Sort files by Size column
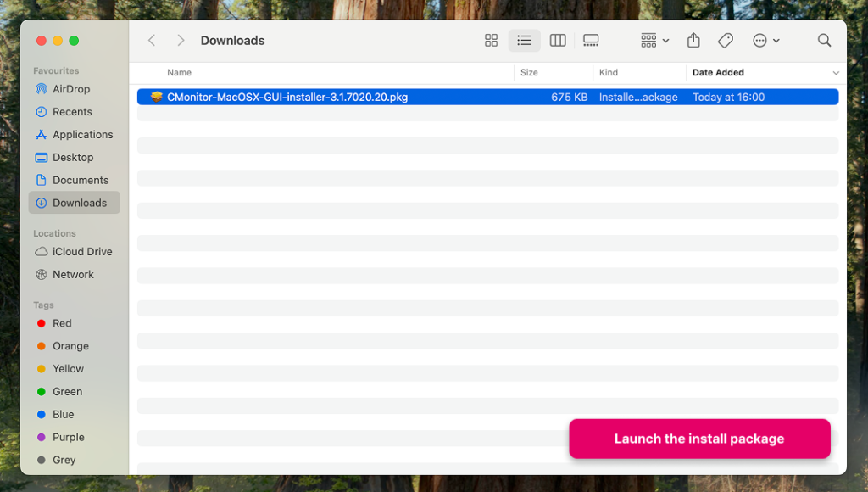This screenshot has height=492, width=868. click(x=529, y=73)
